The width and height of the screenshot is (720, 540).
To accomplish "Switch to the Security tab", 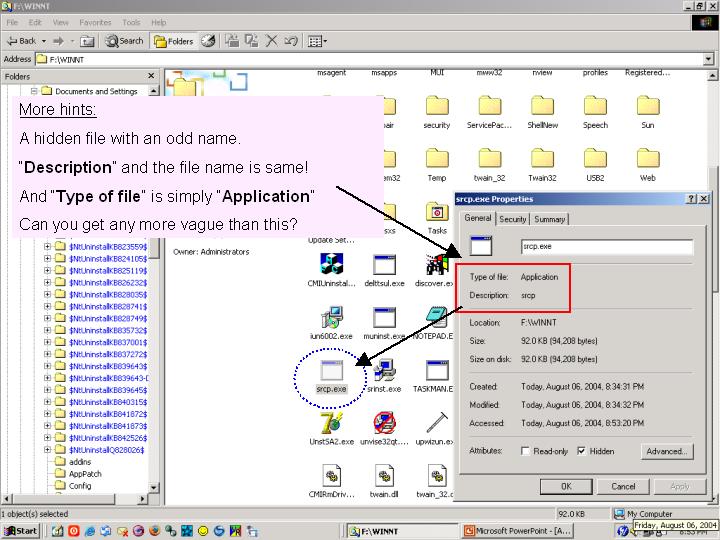I will (512, 219).
